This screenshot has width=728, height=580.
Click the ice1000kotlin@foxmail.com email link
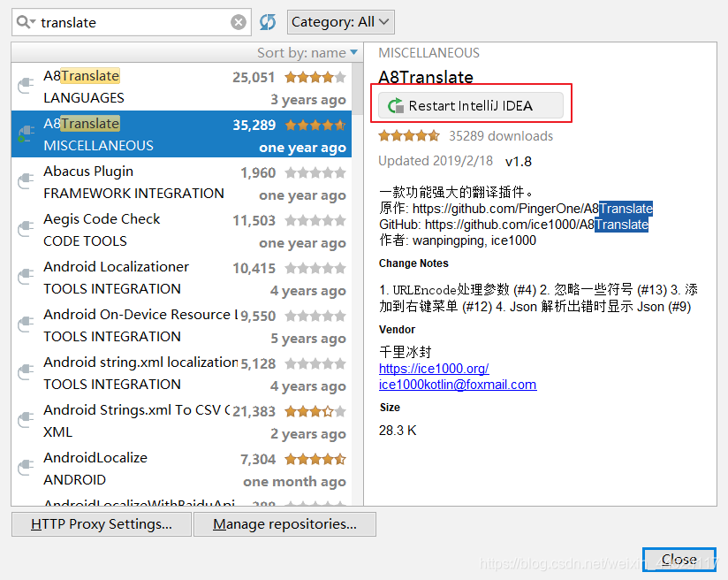click(x=458, y=385)
